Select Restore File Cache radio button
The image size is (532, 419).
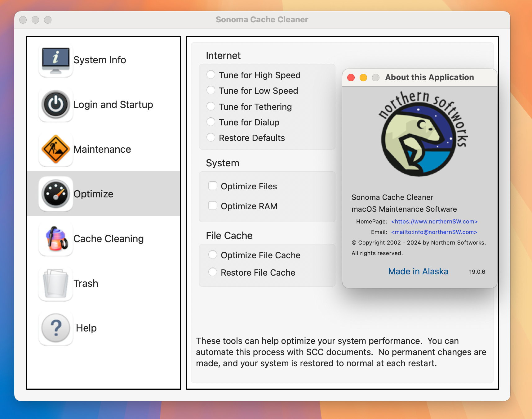click(213, 272)
